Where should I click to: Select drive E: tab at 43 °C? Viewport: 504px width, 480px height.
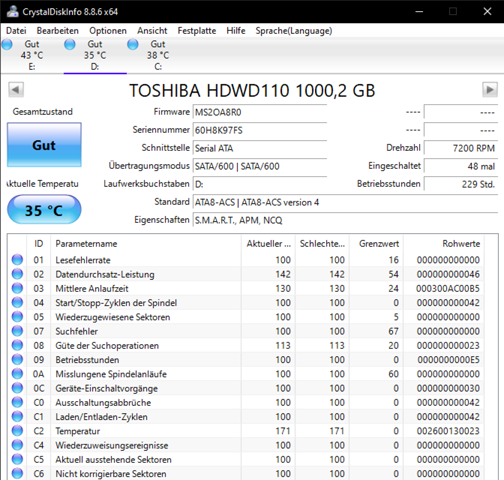tap(32, 55)
